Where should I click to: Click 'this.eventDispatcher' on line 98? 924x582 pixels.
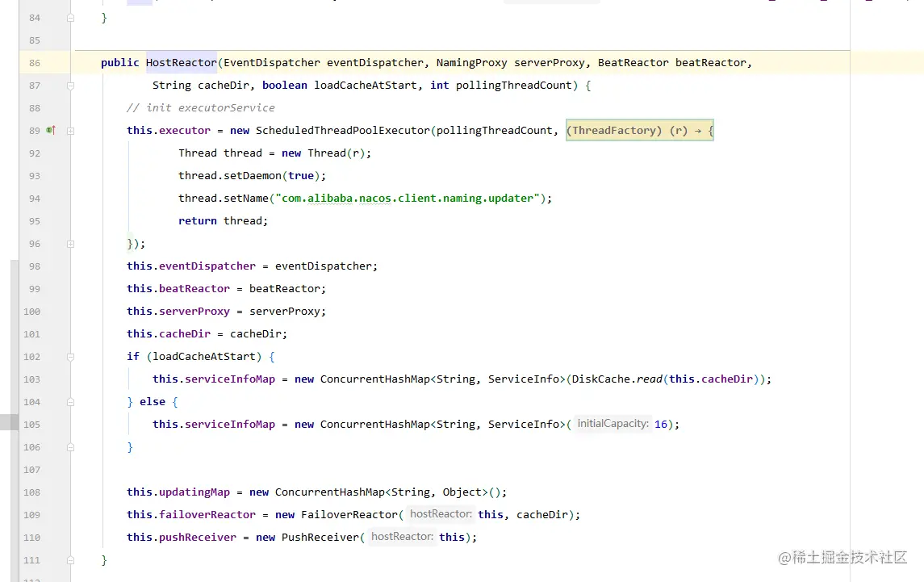click(191, 266)
